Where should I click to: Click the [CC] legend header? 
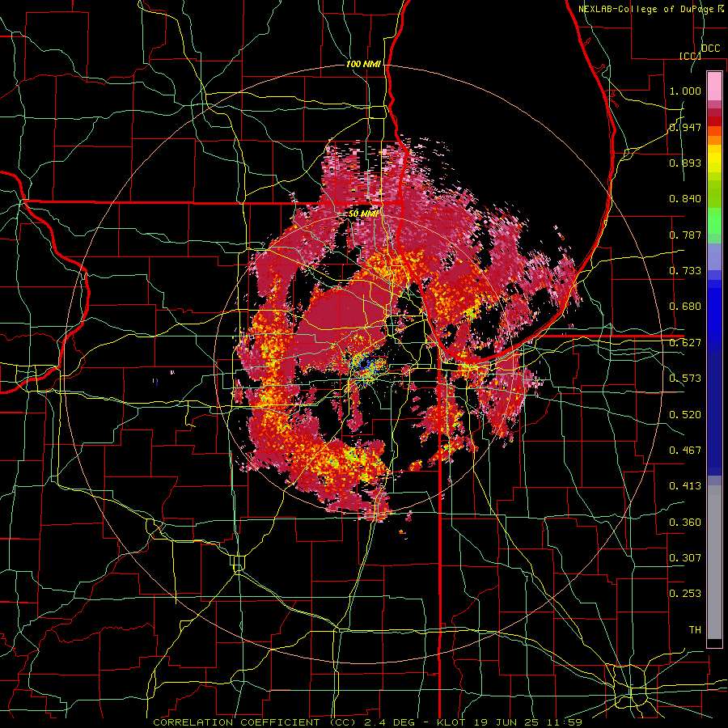[x=691, y=56]
